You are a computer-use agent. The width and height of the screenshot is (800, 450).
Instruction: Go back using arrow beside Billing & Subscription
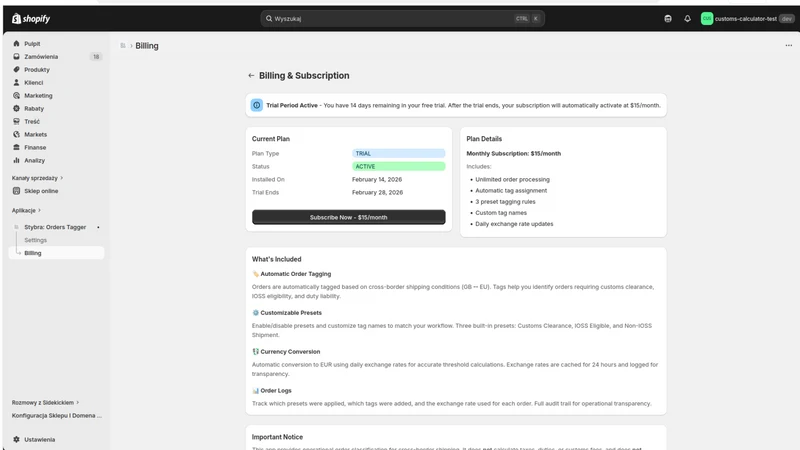pyautogui.click(x=251, y=76)
